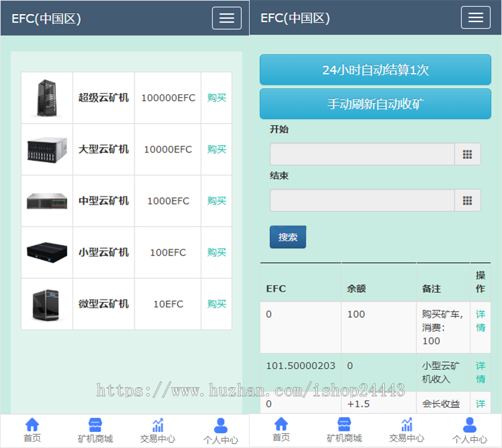Viewport: 502px width, 448px height.
Task: Click the 搜索 search button
Action: point(288,237)
